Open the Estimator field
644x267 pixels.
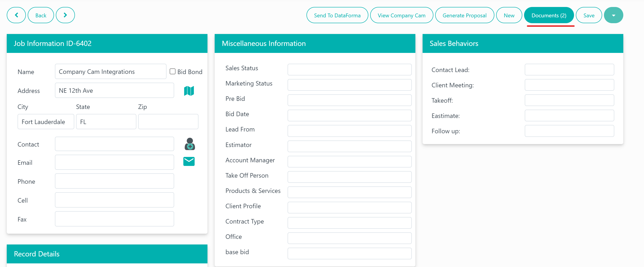pos(349,146)
